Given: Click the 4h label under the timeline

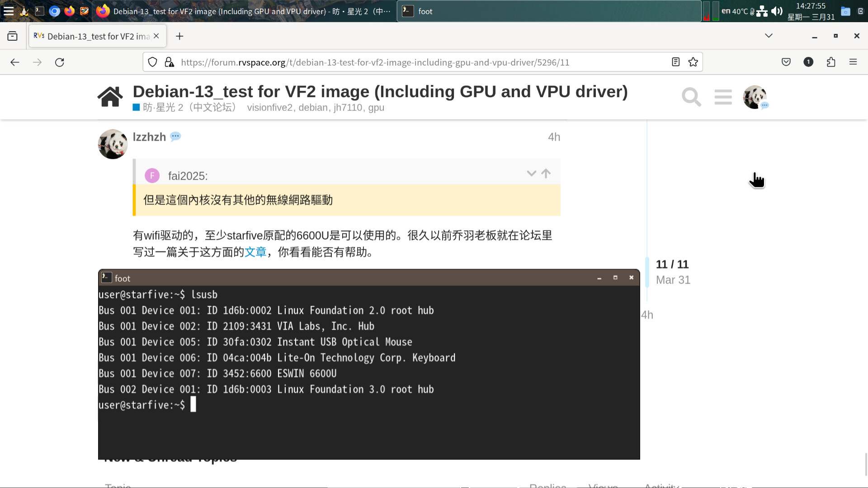Looking at the screenshot, I should coord(647,315).
